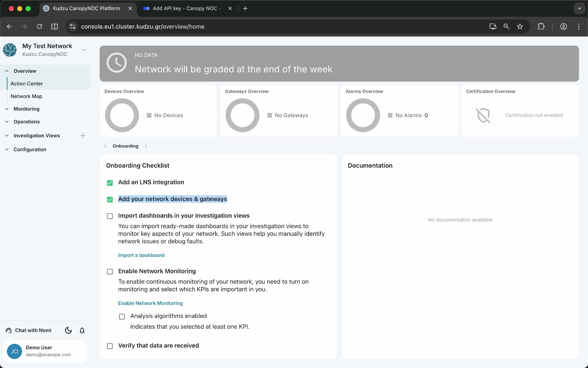Click the Chat with Nomi headset icon
The height and width of the screenshot is (368, 588).
(x=9, y=330)
